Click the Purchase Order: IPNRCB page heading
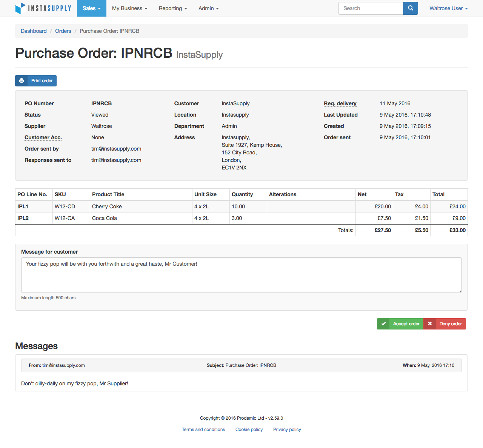 [x=94, y=53]
